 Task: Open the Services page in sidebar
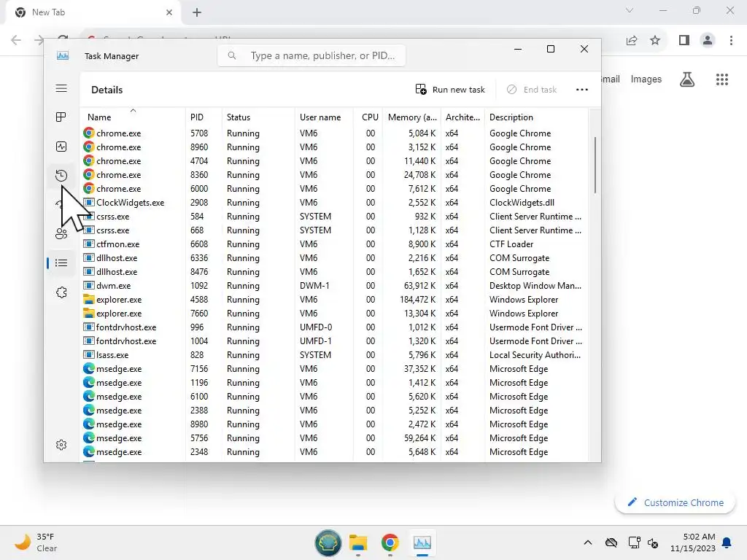pos(61,292)
